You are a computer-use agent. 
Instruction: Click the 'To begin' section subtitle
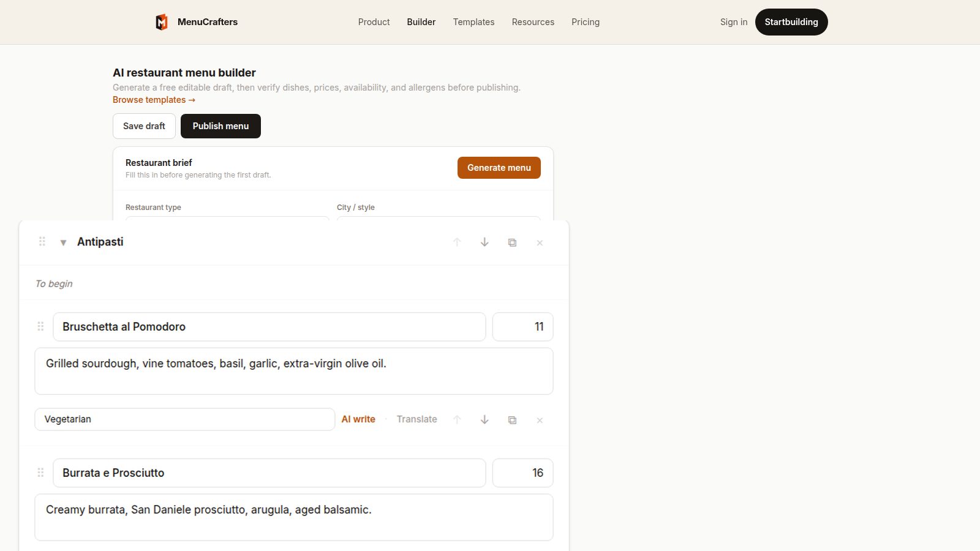[x=54, y=283]
